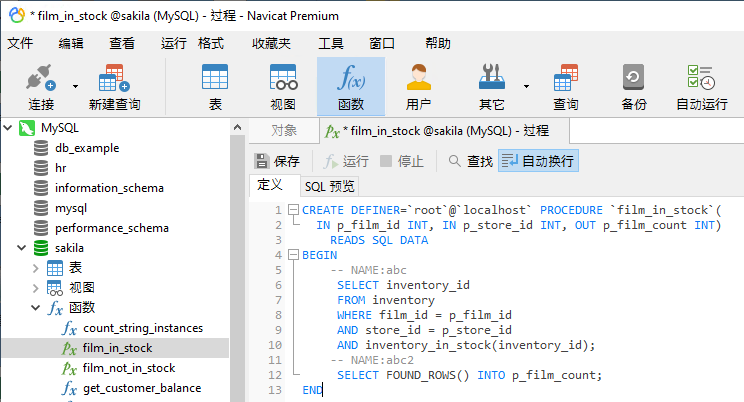The height and width of the screenshot is (402, 744).
Task: Open the 查看 menu
Action: 122,44
